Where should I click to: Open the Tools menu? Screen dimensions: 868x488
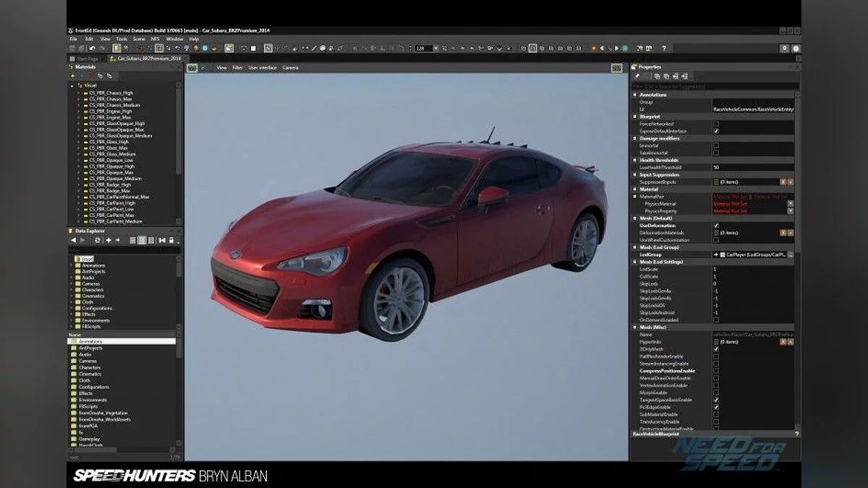(x=122, y=38)
